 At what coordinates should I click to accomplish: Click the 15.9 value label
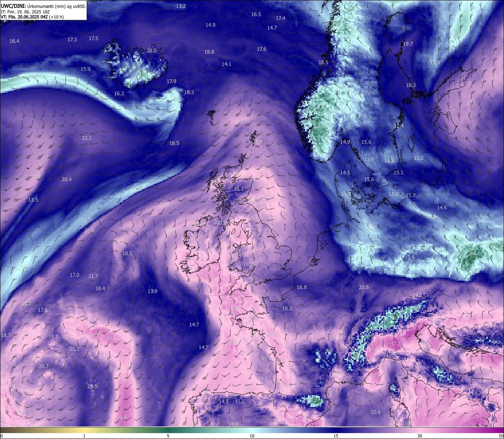point(85,69)
